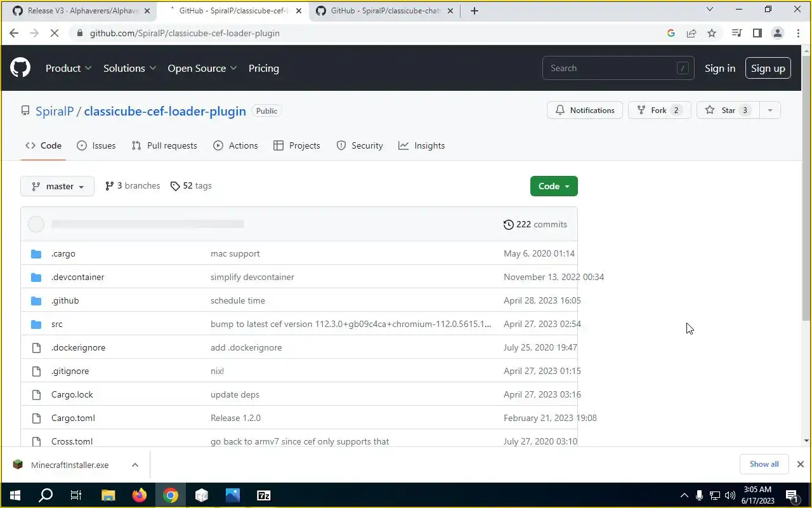Show hidden system tray icons
812x508 pixels.
point(684,495)
